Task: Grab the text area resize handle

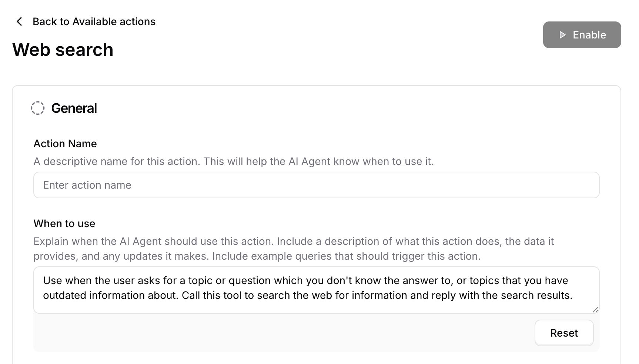Action: [x=595, y=310]
